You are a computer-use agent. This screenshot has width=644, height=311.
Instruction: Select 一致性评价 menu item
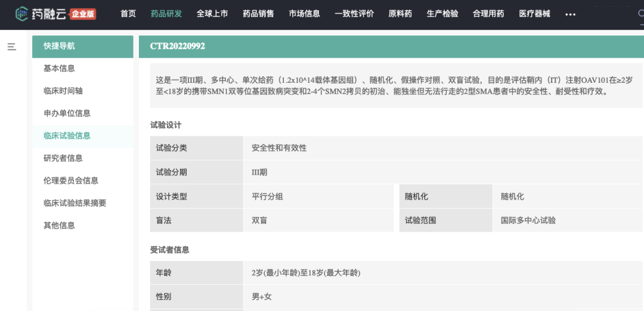tap(354, 14)
